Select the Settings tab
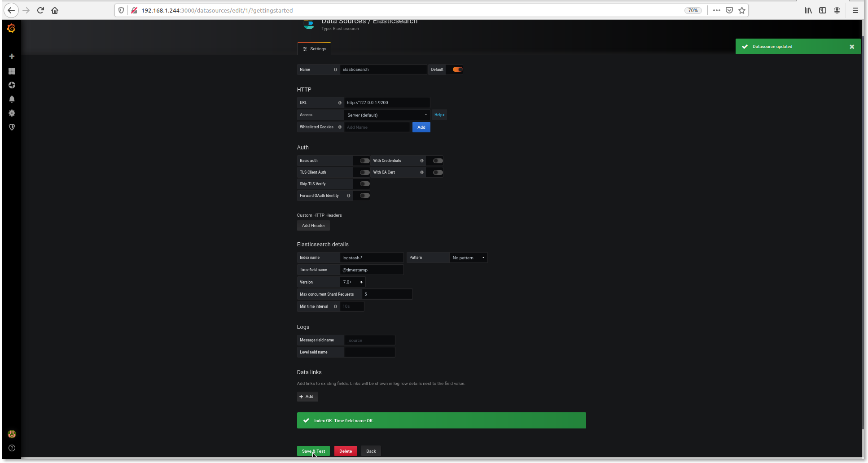This screenshot has width=868, height=463. coord(314,49)
